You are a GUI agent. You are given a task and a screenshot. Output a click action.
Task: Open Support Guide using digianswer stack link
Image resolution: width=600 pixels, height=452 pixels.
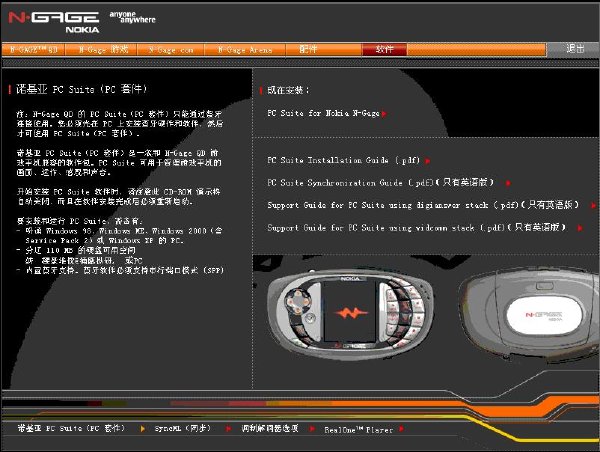[423, 205]
